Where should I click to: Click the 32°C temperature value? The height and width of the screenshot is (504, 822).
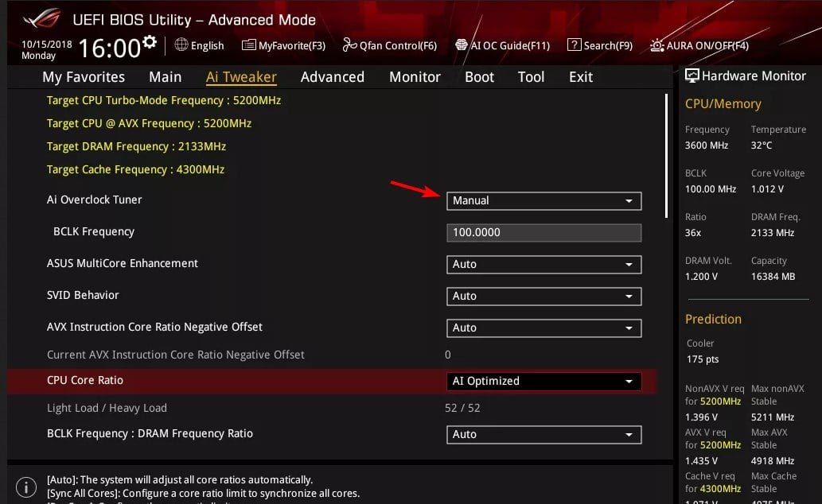coord(762,145)
